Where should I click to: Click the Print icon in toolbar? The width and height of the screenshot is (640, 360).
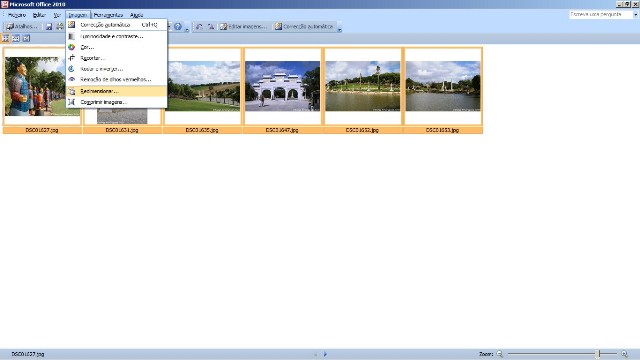click(x=60, y=27)
